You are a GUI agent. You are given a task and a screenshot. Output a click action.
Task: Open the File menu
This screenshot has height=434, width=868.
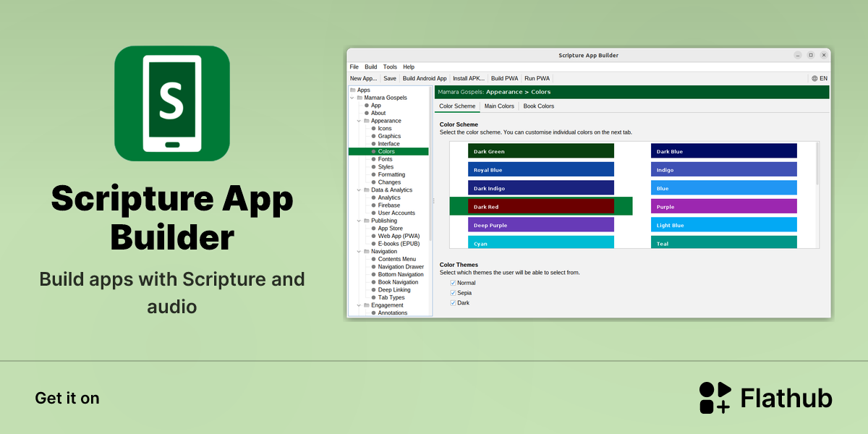point(354,67)
